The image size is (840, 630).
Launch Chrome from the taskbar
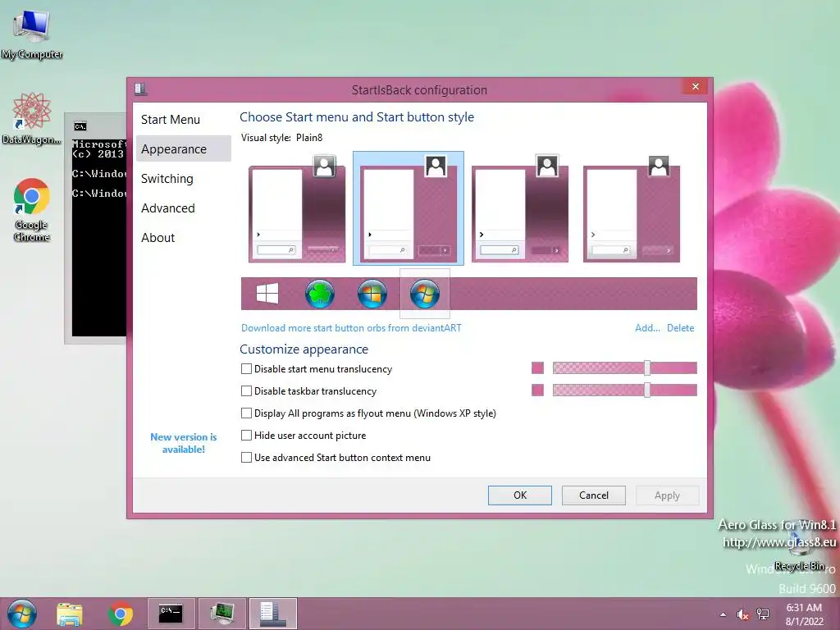(x=121, y=614)
